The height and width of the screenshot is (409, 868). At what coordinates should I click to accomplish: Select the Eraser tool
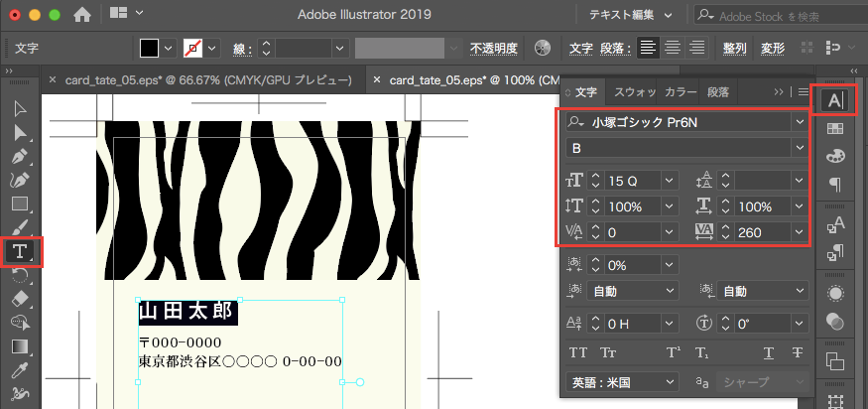(20, 298)
